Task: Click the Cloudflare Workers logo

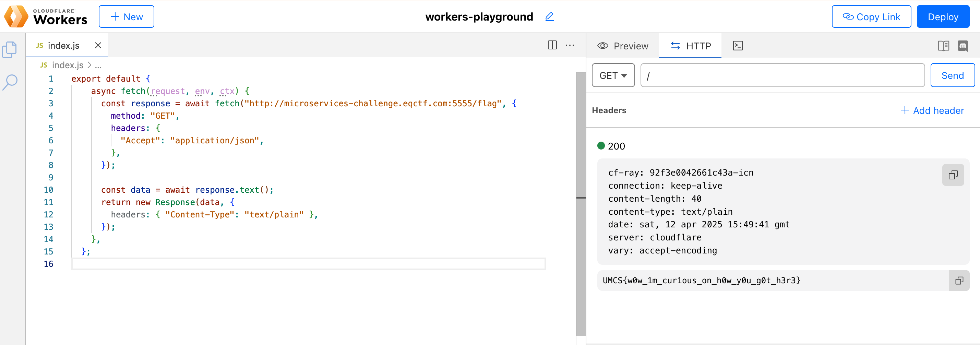Action: tap(46, 16)
